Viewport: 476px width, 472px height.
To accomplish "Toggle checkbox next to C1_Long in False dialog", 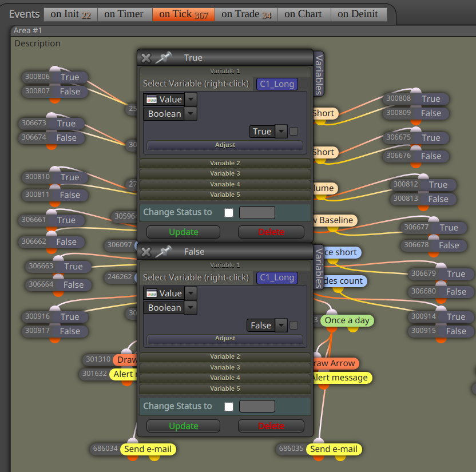I will pyautogui.click(x=303, y=277).
